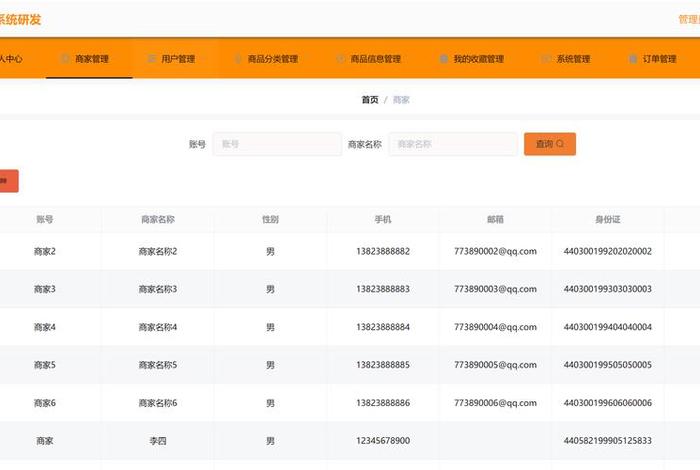
Task: Click gender cell 男 in 李四 row
Action: point(270,441)
